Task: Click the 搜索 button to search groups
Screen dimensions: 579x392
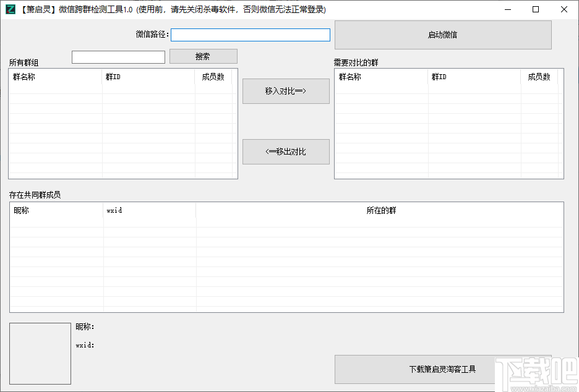Action: point(203,56)
